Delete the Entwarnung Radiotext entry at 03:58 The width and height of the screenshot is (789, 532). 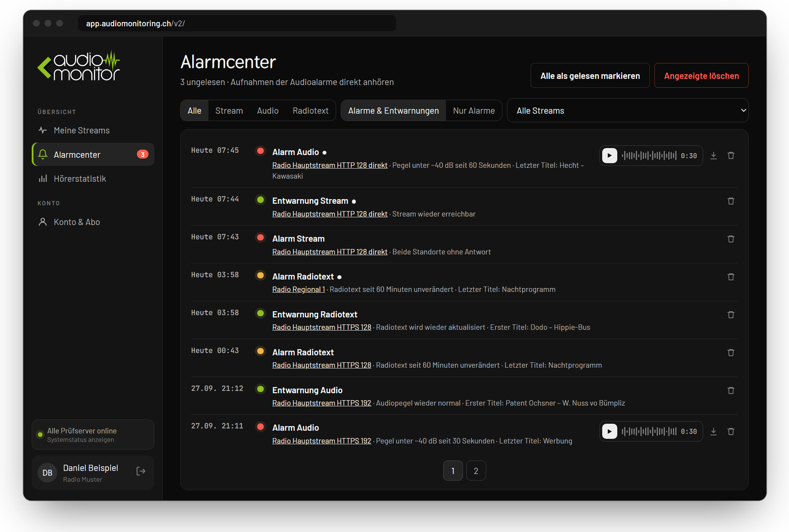731,315
